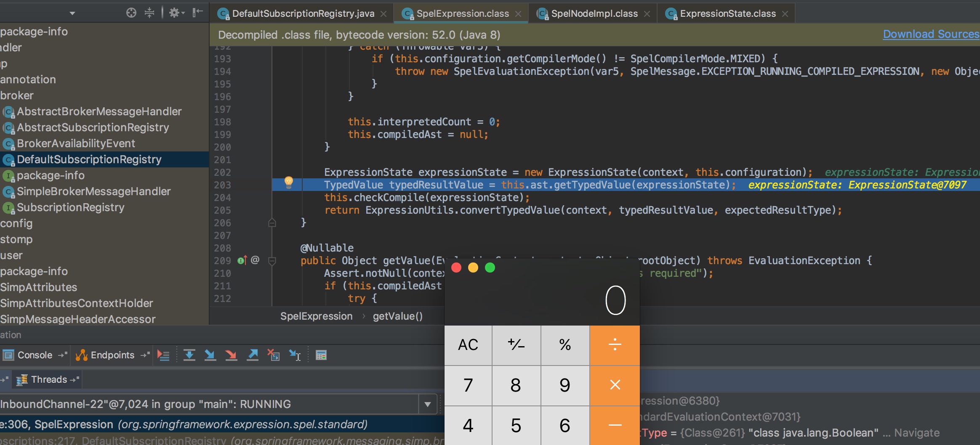
Task: Click the Run to Cursor icon
Action: click(295, 355)
